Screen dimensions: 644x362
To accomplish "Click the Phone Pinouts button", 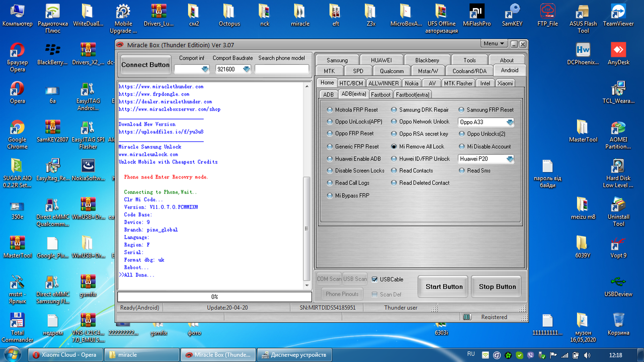I will [x=342, y=294].
